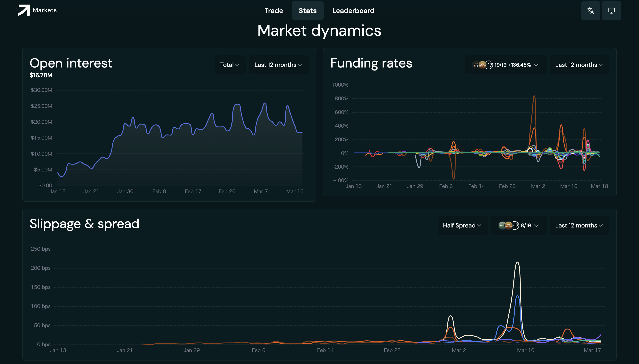Open the language translation icon
Screen dimensions: 639x364
591,11
